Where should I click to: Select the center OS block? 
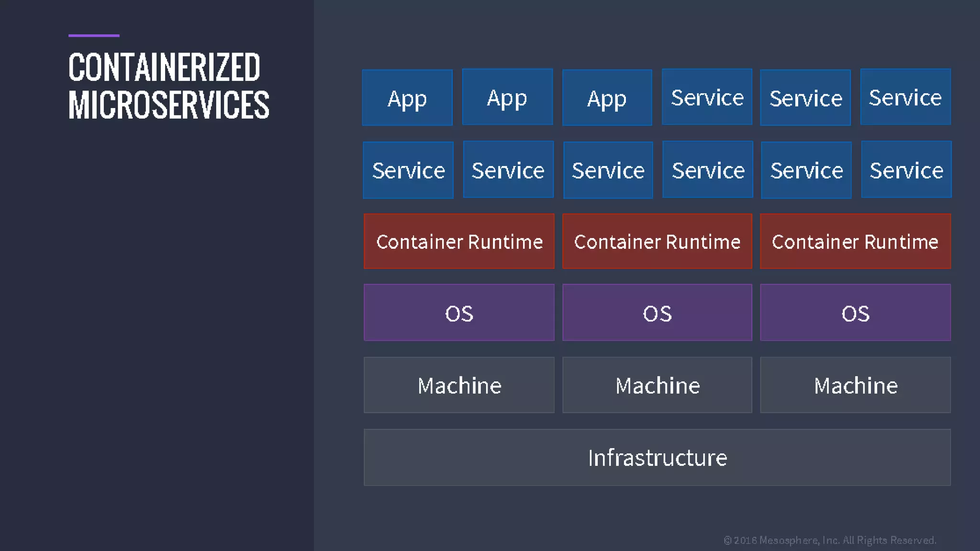point(657,313)
